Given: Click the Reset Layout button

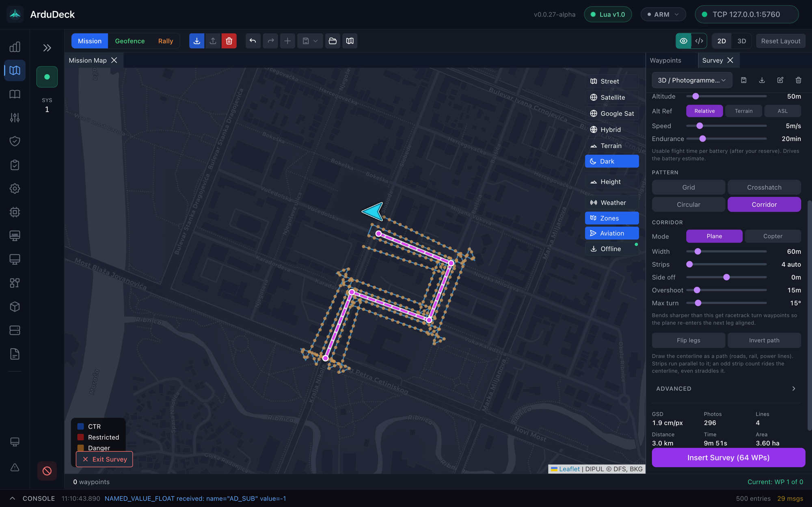Looking at the screenshot, I should point(780,41).
